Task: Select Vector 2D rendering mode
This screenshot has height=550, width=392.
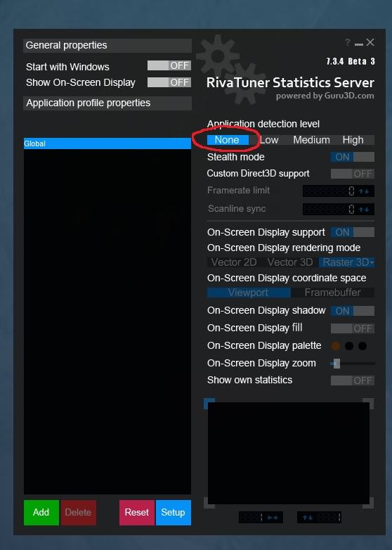Action: pyautogui.click(x=234, y=262)
